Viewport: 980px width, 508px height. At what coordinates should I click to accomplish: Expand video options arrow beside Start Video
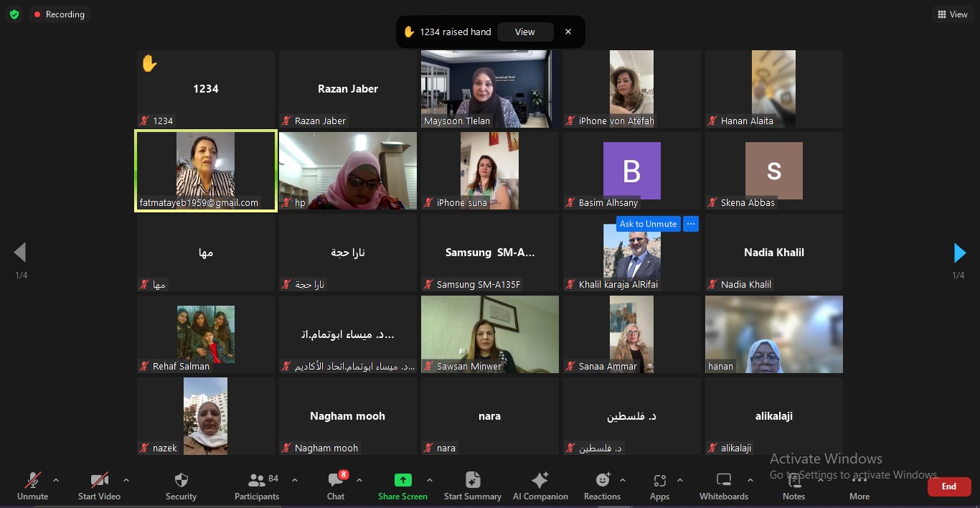(x=126, y=480)
